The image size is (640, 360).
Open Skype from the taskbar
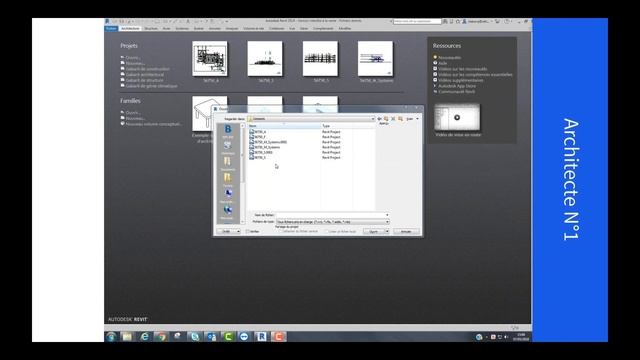pos(195,336)
